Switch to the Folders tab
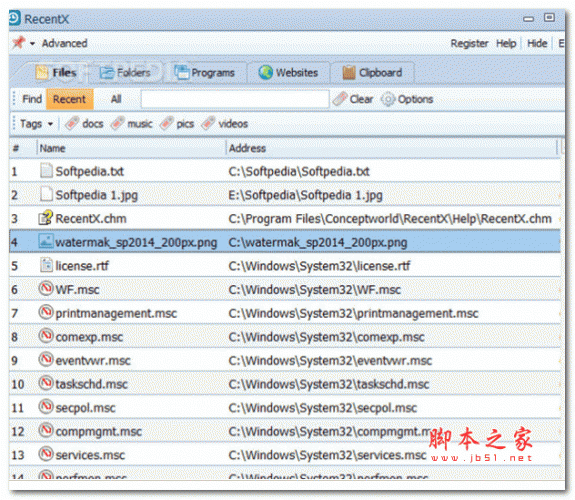Screen dimensions: 575x500 (x=125, y=73)
